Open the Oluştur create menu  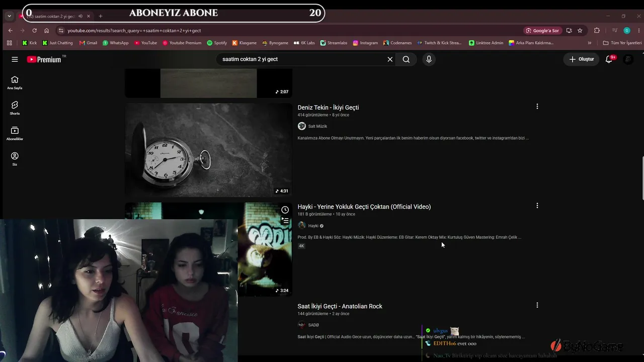tap(582, 59)
